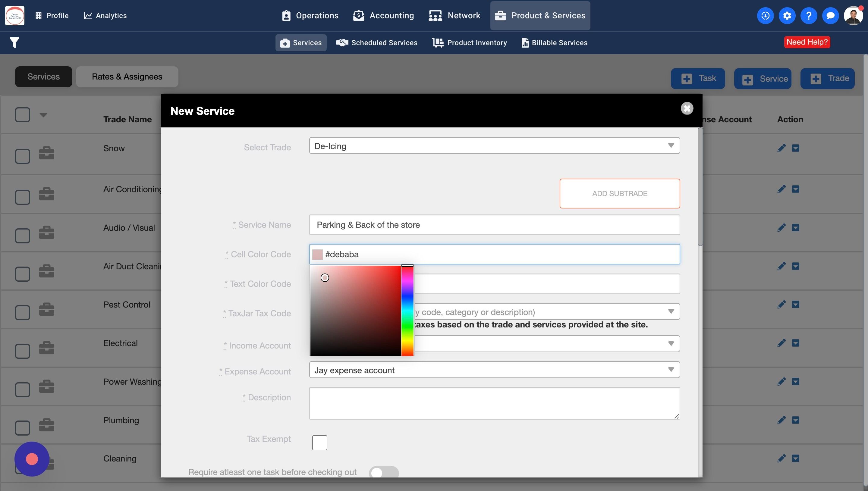
Task: Click the filter funnel icon
Action: (14, 42)
